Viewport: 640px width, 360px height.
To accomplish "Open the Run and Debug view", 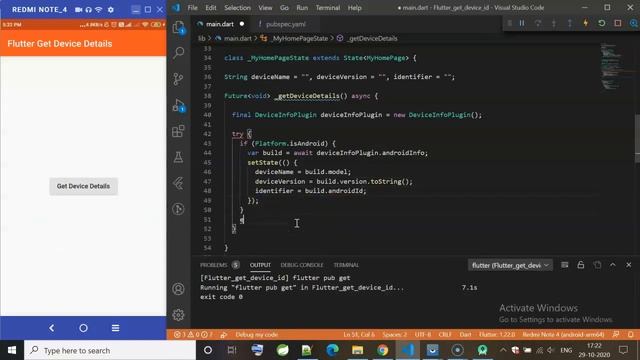I will pos(178,105).
